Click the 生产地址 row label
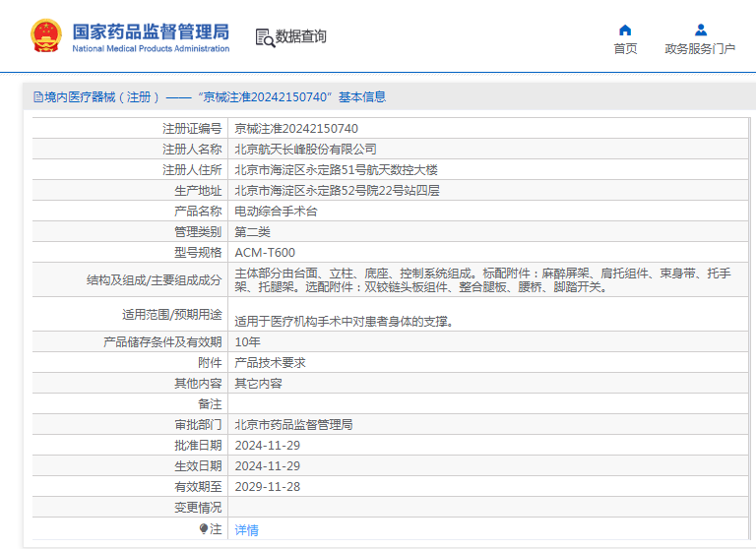Screen dimensions: 756x549 point(198,191)
